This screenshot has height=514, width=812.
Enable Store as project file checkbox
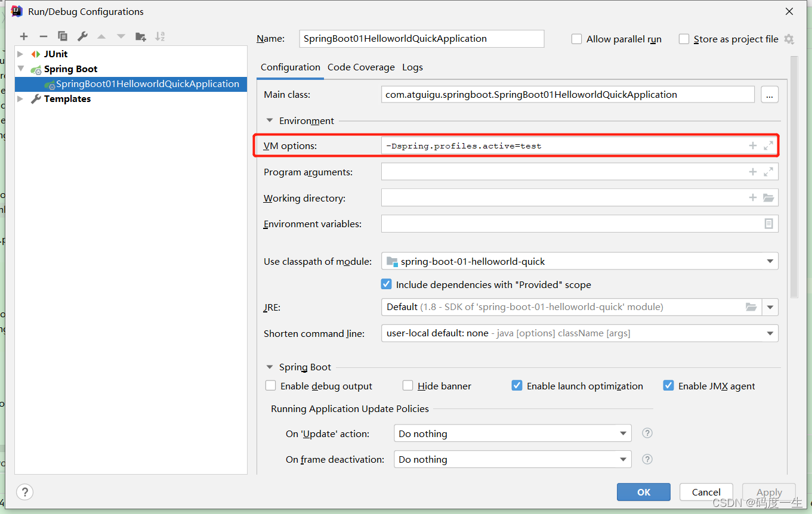684,39
